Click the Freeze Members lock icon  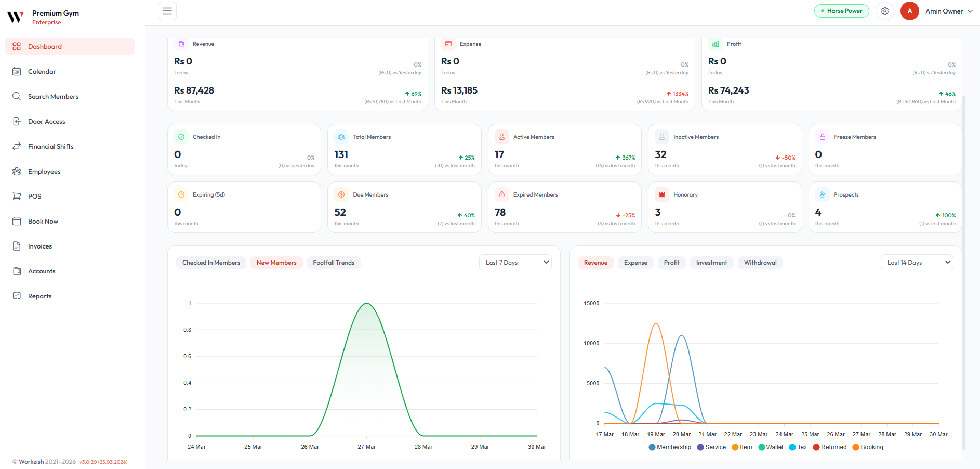pos(823,137)
